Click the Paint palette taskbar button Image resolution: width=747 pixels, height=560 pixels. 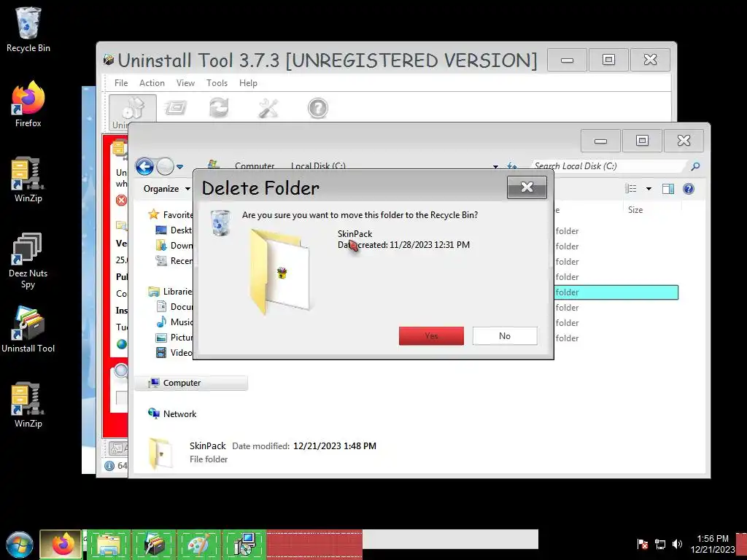(x=199, y=544)
